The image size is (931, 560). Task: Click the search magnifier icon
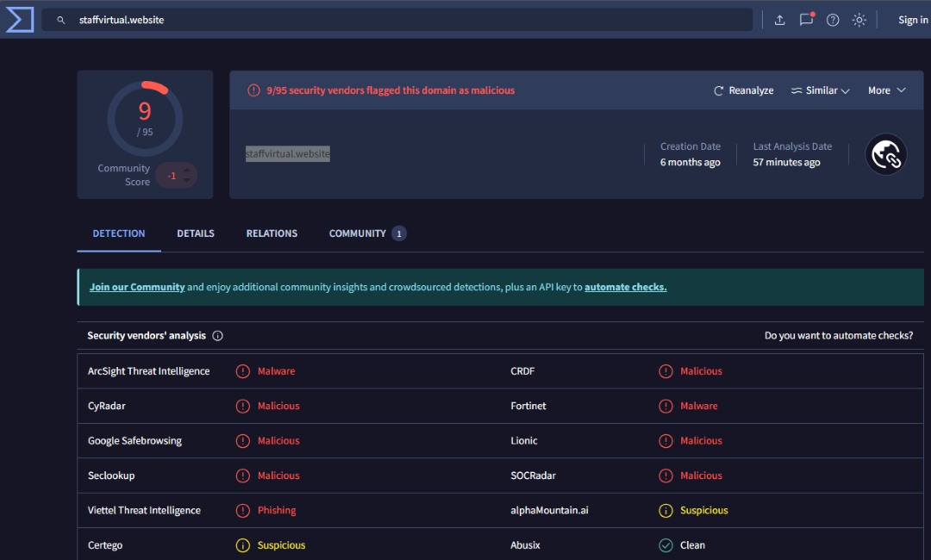click(61, 20)
